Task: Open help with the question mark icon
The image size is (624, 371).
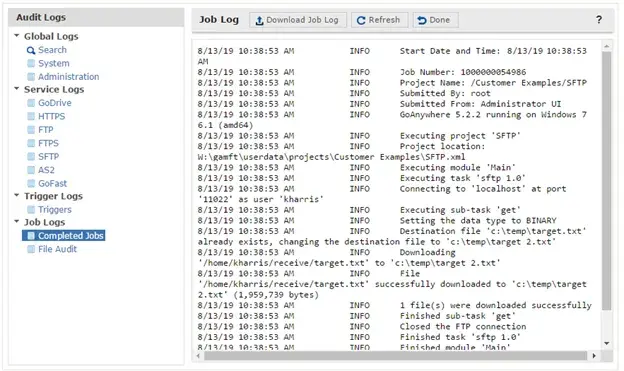Action: click(599, 20)
